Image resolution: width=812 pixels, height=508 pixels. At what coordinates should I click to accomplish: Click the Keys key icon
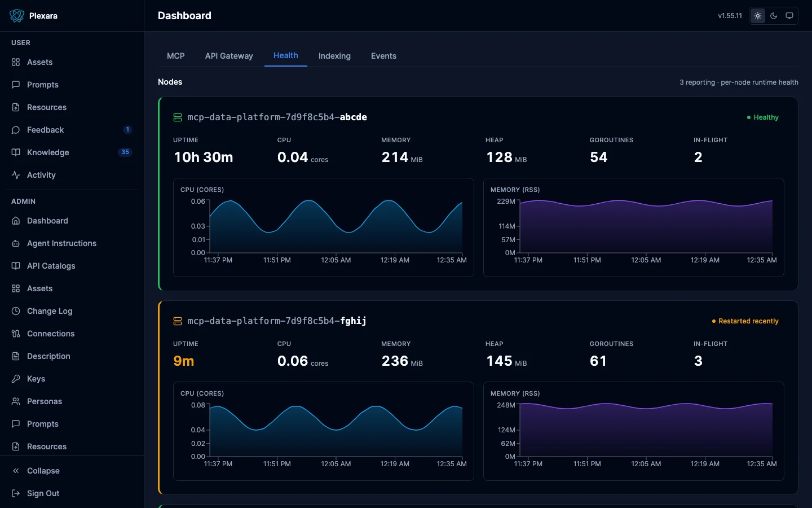16,379
